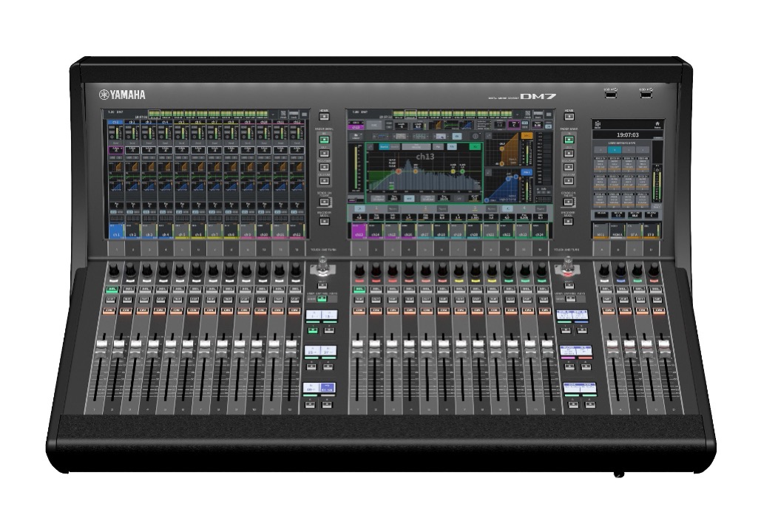Toggle the SEL key on left-section strip 2
This screenshot has height=532, width=761.
pos(129,290)
